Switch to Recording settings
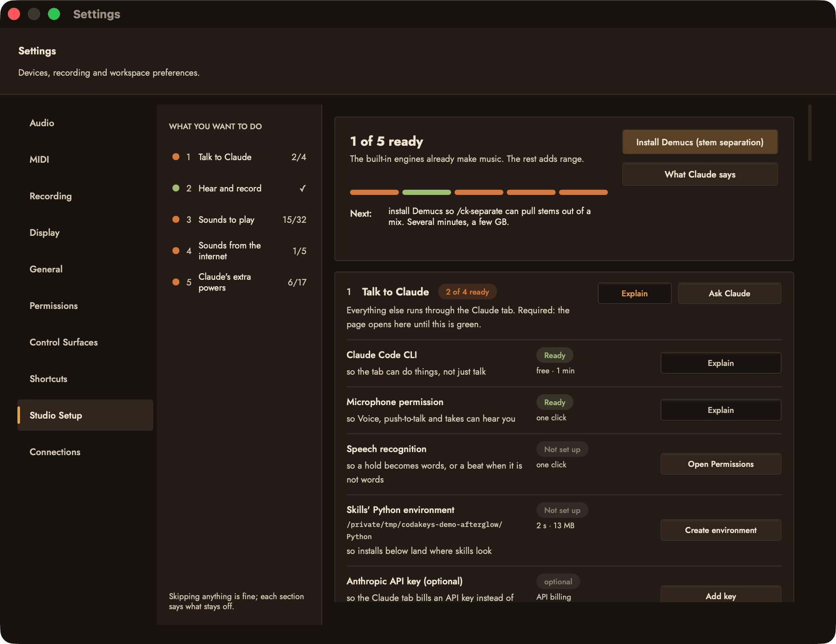The height and width of the screenshot is (644, 836). 85,196
